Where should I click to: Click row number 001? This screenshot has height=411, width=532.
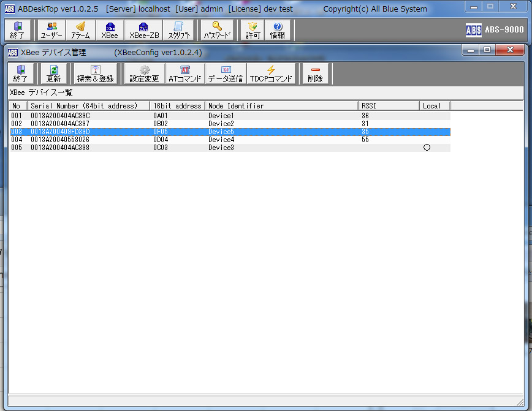pos(17,116)
